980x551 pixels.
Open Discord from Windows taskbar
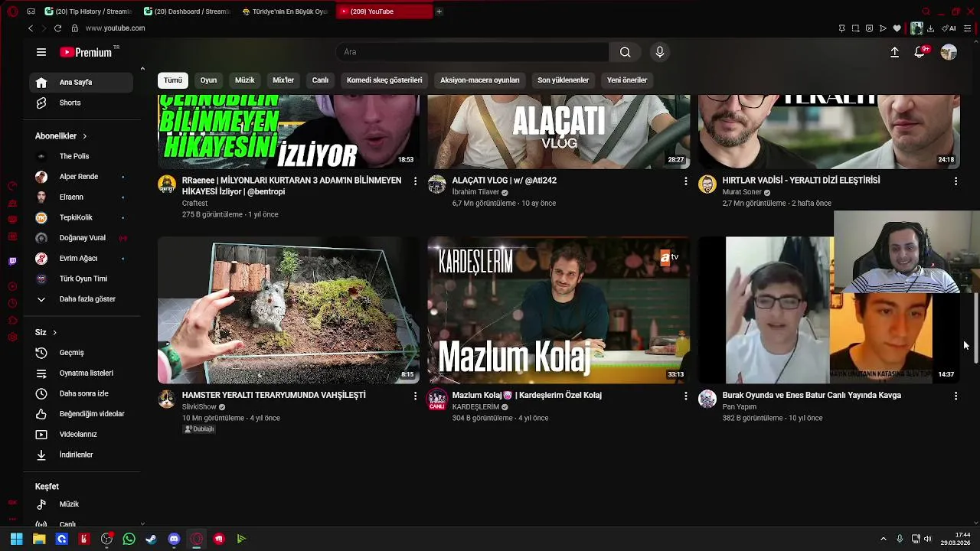pyautogui.click(x=174, y=539)
